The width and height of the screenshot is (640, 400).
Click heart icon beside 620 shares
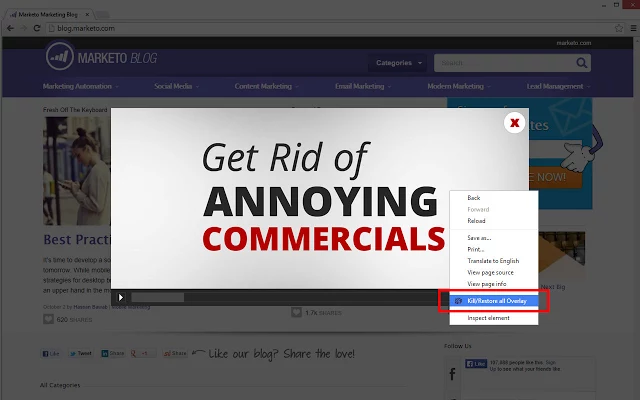(x=48, y=319)
